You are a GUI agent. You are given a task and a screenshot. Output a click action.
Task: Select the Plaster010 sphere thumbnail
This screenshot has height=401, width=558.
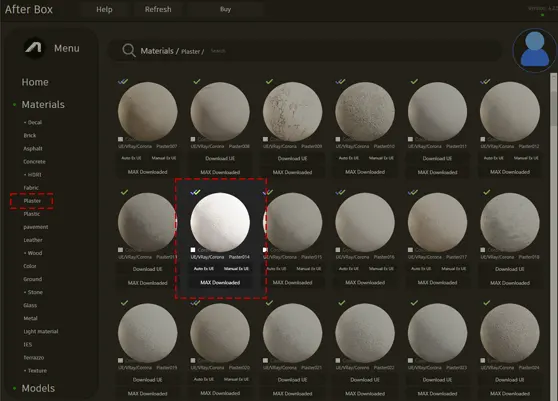365,111
